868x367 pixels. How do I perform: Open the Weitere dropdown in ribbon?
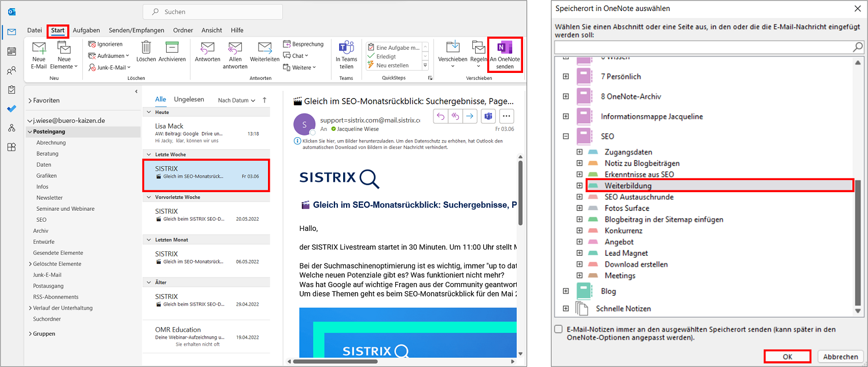click(x=300, y=67)
